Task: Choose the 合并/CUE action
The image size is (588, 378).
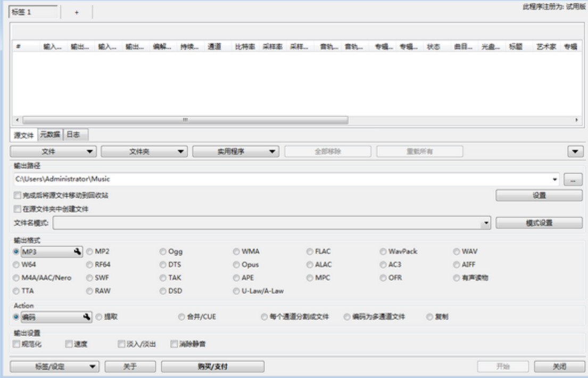Action: coord(181,317)
